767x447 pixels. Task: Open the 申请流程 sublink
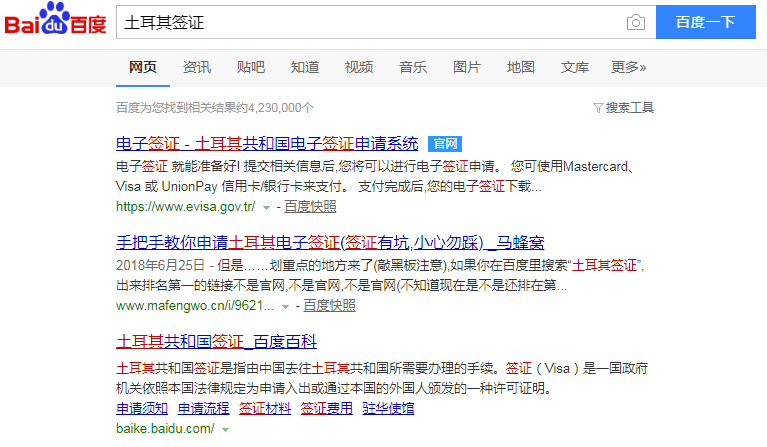[x=203, y=408]
